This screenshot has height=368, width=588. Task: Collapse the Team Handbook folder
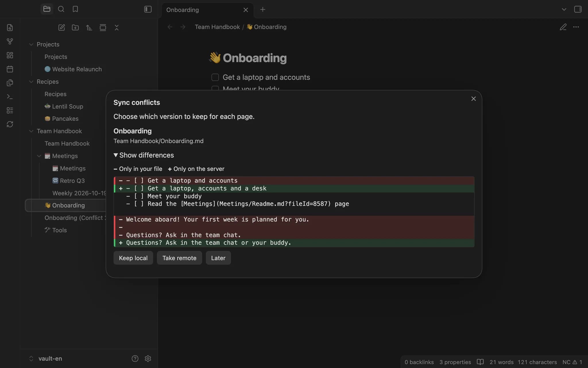31,131
